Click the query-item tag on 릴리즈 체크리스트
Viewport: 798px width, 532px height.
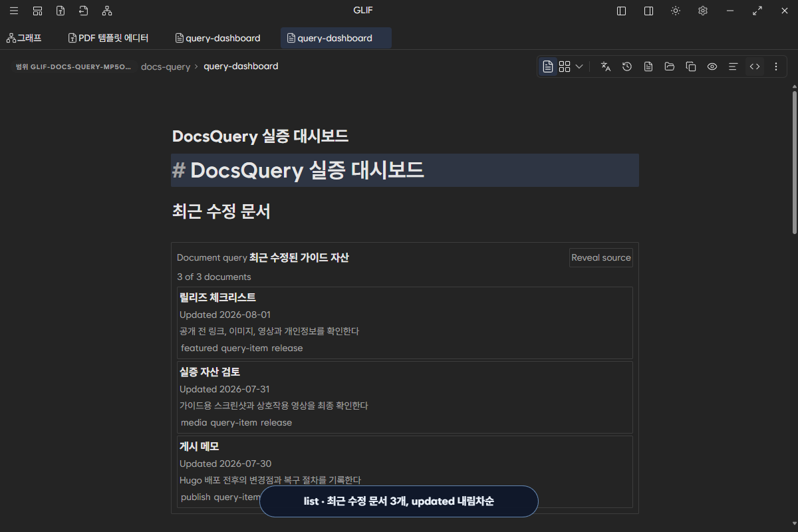[245, 348]
